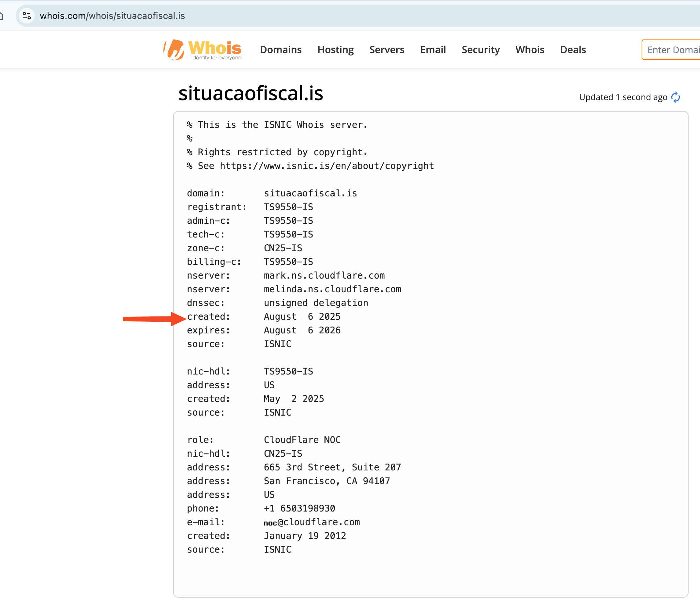Click the refresh whois data icon
This screenshot has width=700, height=612.
(x=676, y=97)
